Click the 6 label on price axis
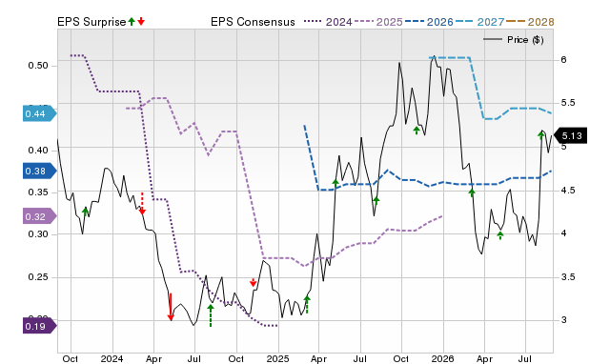The image size is (610, 364). pyautogui.click(x=563, y=59)
